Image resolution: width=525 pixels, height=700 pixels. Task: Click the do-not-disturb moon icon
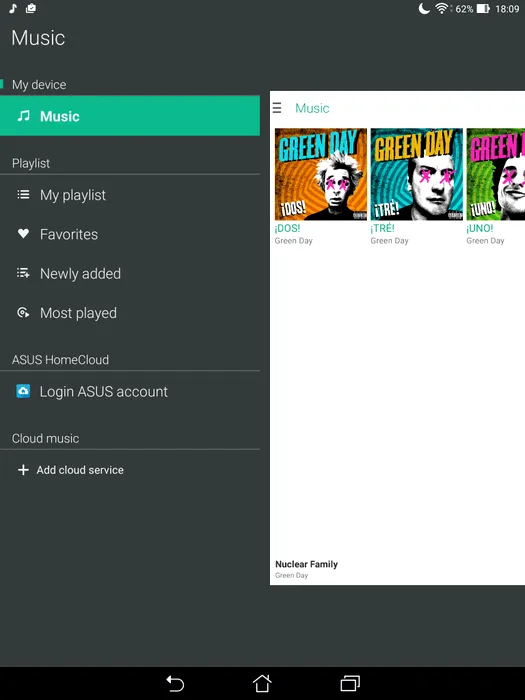(x=424, y=8)
